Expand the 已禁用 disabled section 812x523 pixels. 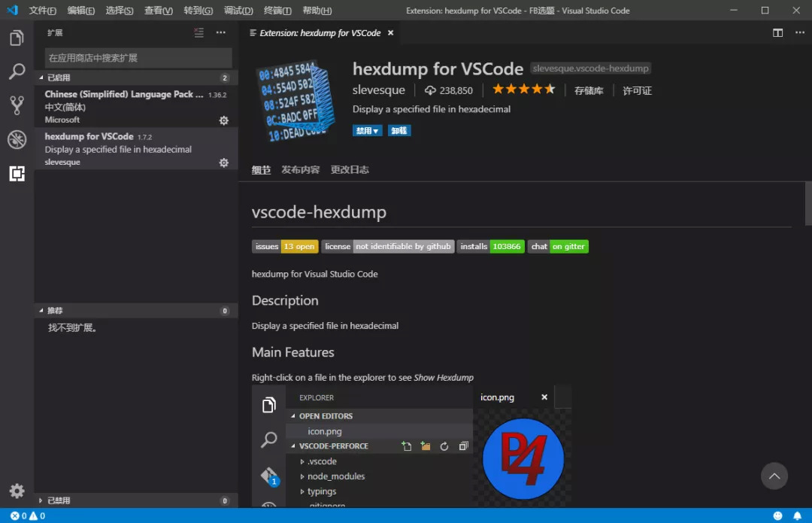135,500
